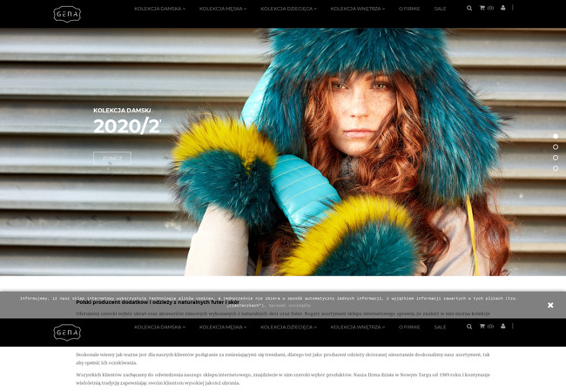The height and width of the screenshot is (392, 566).
Task: Click the hero image of woman in fur hat
Action: coord(283,152)
